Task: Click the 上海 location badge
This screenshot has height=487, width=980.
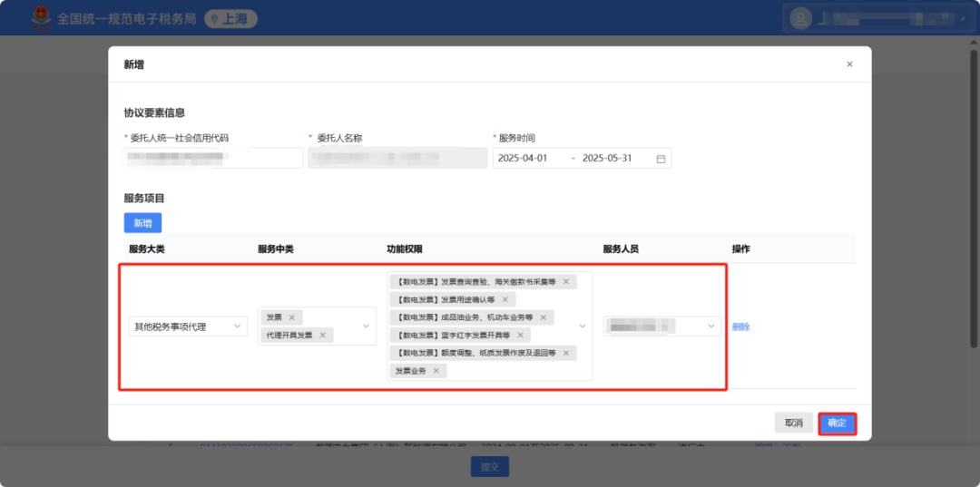Action: point(231,19)
